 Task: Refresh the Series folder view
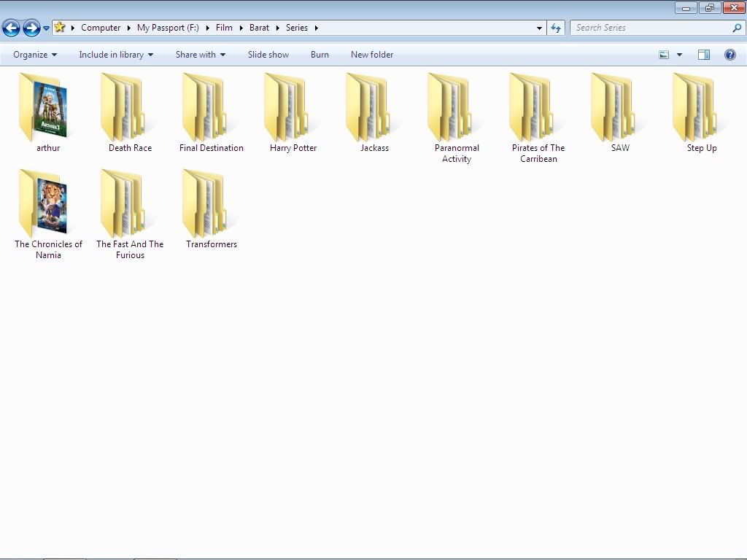556,28
